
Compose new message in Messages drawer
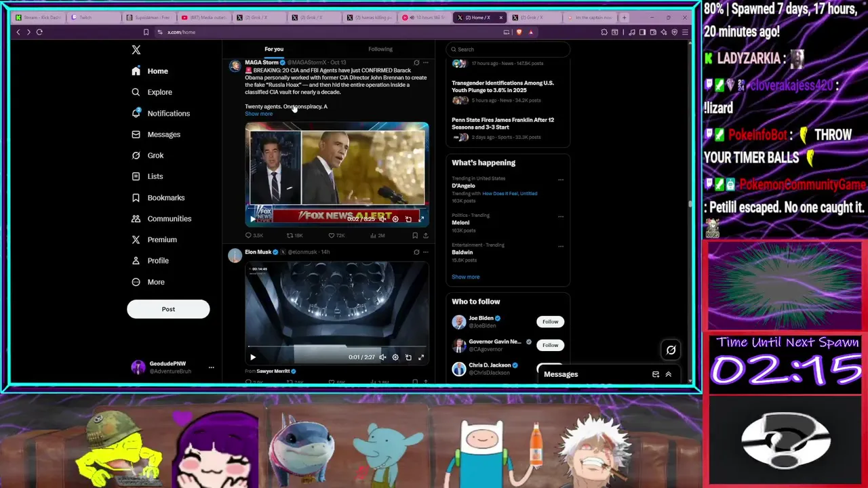[656, 374]
